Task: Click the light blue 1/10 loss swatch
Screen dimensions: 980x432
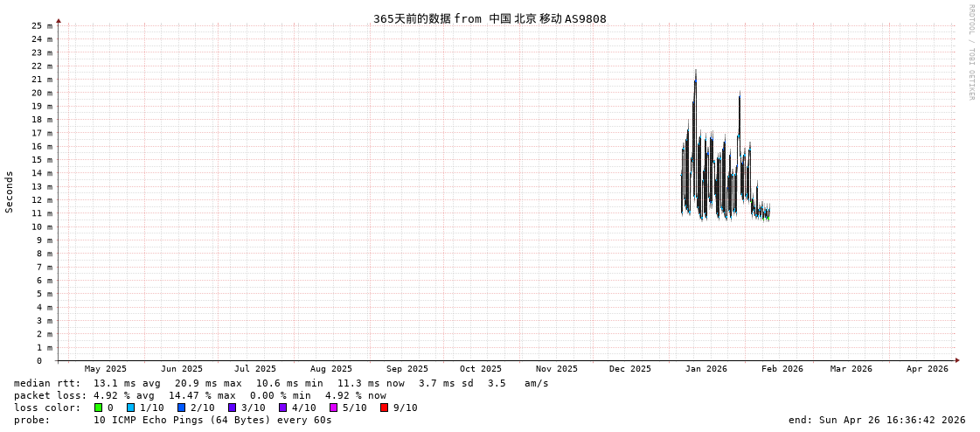Action: 130,408
